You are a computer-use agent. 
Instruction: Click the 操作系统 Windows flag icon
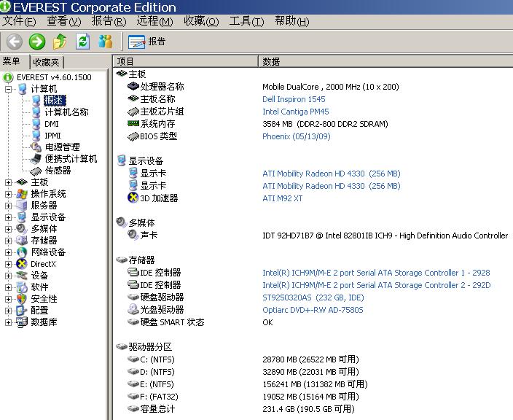pos(22,194)
